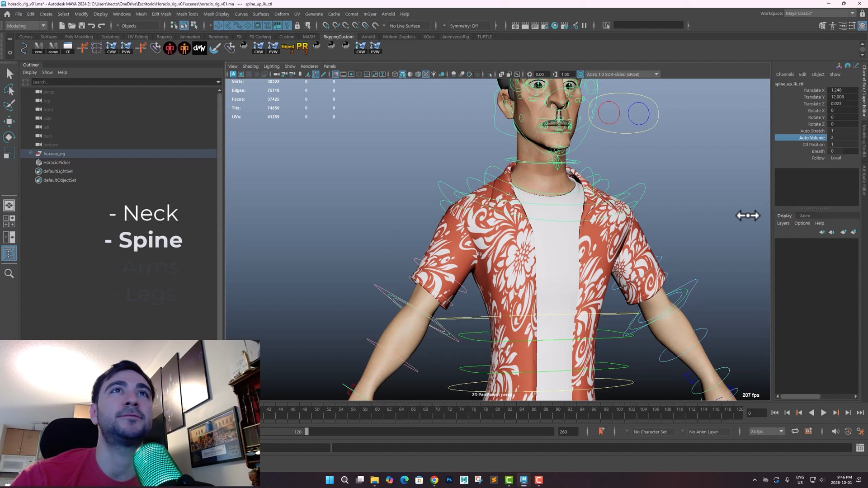Select the Rotate tool in toolbox
Viewport: 868px width, 488px height.
coord(9,137)
